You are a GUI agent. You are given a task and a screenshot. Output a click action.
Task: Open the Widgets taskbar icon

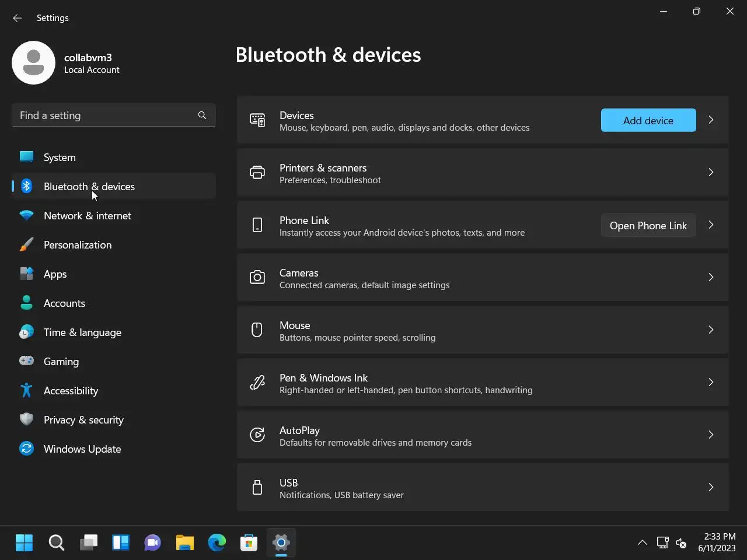121,543
